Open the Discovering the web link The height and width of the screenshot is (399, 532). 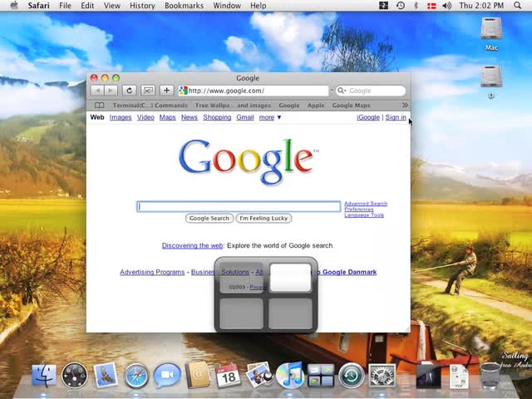pos(192,246)
